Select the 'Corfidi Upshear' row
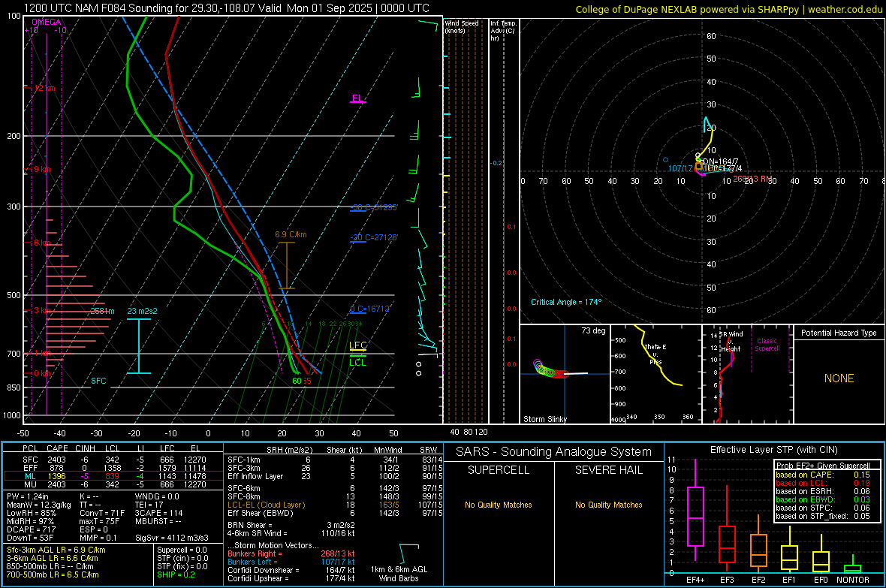The width and height of the screenshot is (886, 588). point(291,578)
